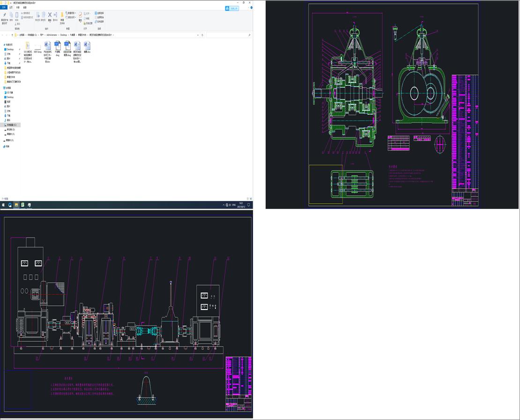Click the Explorer help question-mark icon
Screen dimensions: 520x420
(x=252, y=7)
